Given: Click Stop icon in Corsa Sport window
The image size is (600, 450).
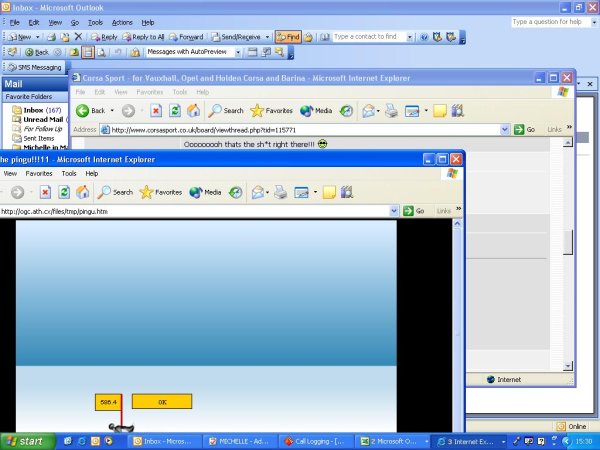Looking at the screenshot, I should coord(156,111).
